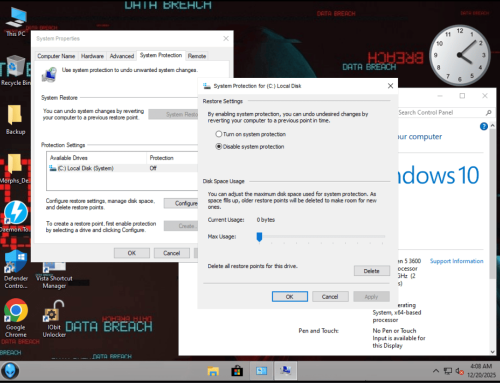The image size is (500, 383).
Task: Click the system protection shield computer icon
Action: click(x=49, y=75)
